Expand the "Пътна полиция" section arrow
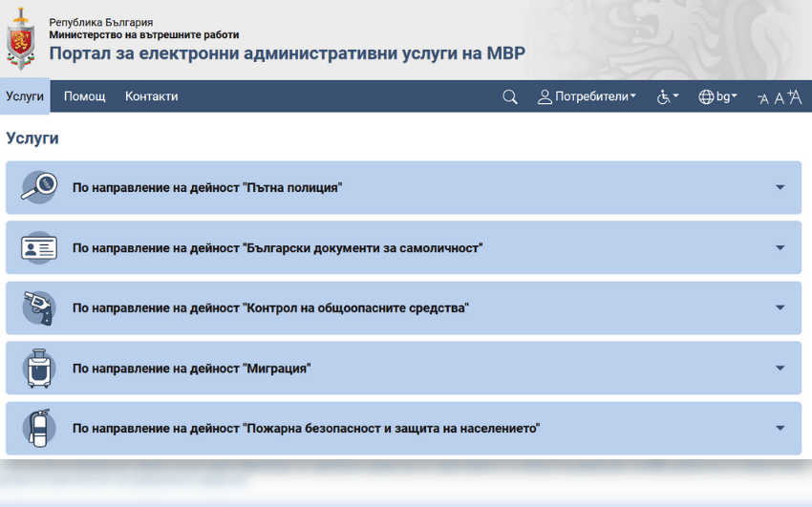Image resolution: width=812 pixels, height=507 pixels. 780,187
